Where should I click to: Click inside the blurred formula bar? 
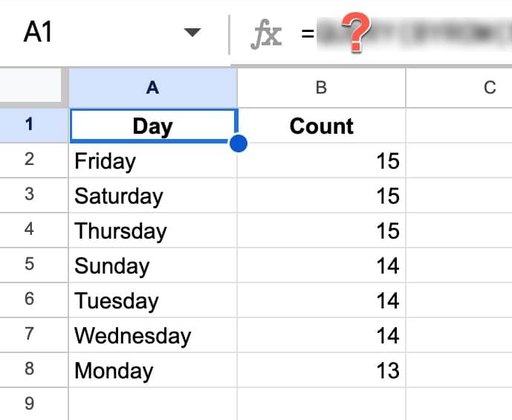click(414, 33)
